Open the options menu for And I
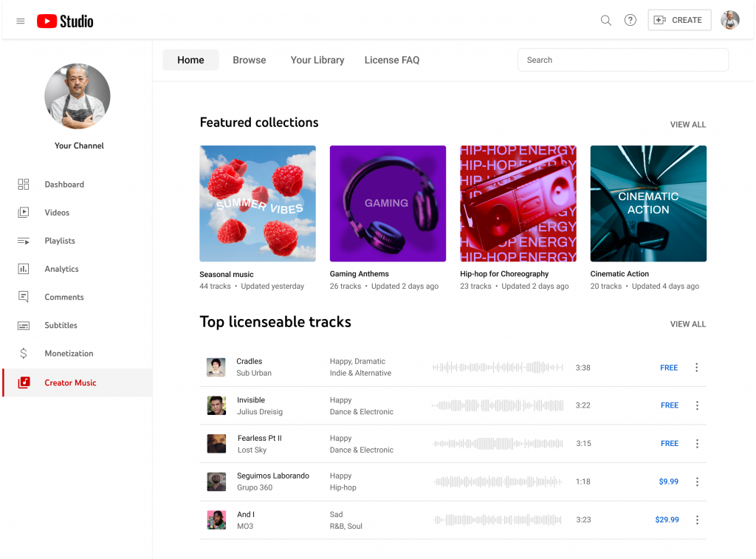Screen dimensions: 756x559 click(x=697, y=519)
